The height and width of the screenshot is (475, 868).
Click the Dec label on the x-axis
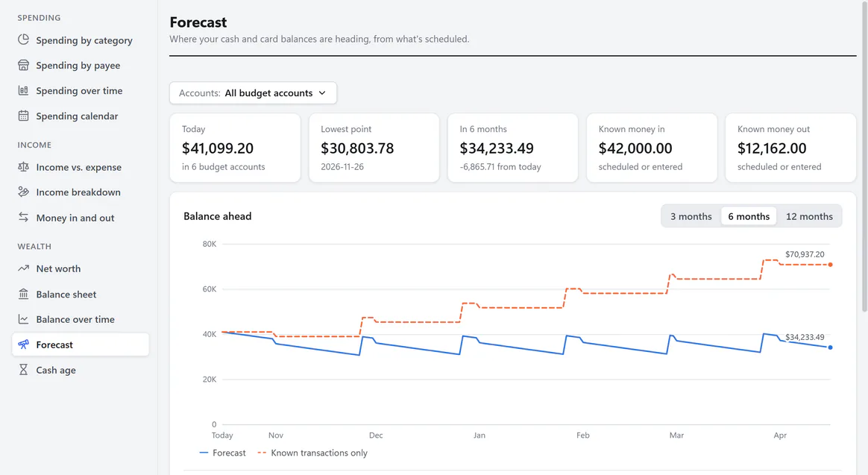(376, 435)
